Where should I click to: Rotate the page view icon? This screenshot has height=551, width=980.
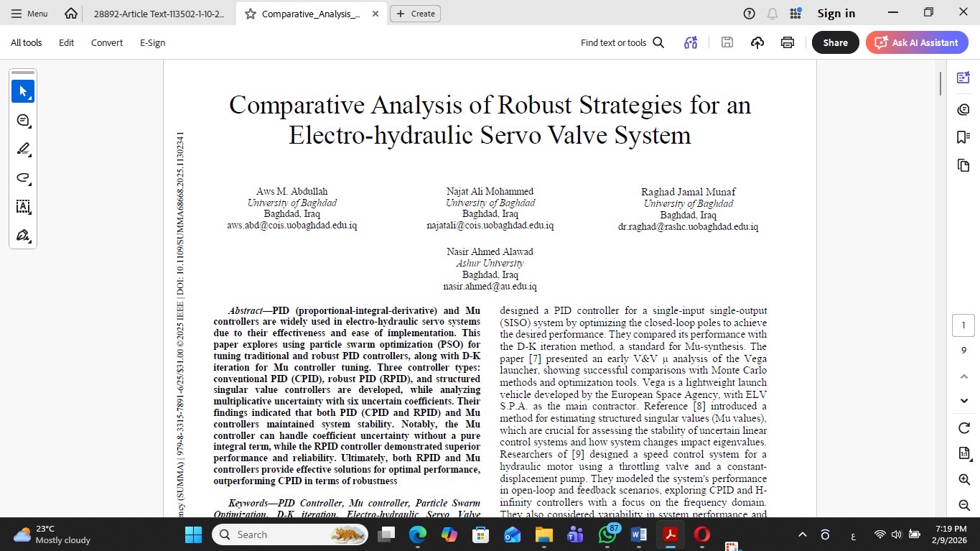point(964,428)
